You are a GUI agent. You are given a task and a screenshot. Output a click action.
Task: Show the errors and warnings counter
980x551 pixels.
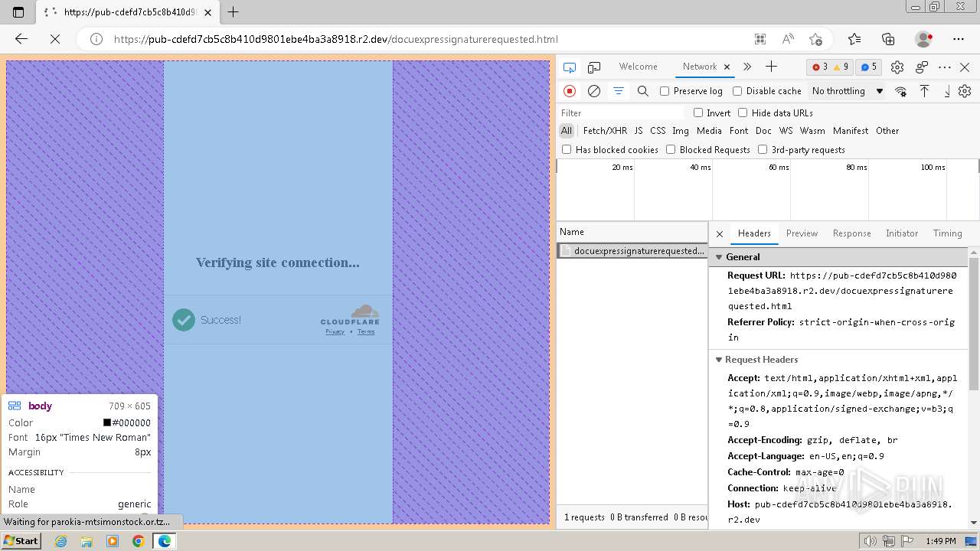(x=830, y=67)
